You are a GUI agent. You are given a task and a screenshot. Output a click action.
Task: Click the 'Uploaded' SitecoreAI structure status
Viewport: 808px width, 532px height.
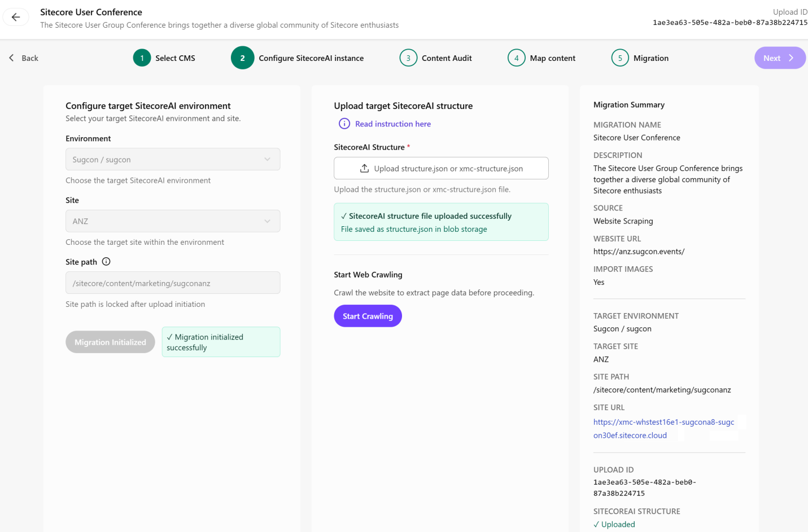[x=614, y=525]
